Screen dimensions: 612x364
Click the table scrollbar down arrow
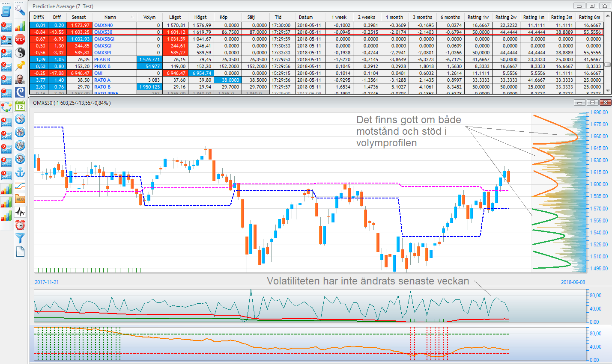pyautogui.click(x=608, y=91)
